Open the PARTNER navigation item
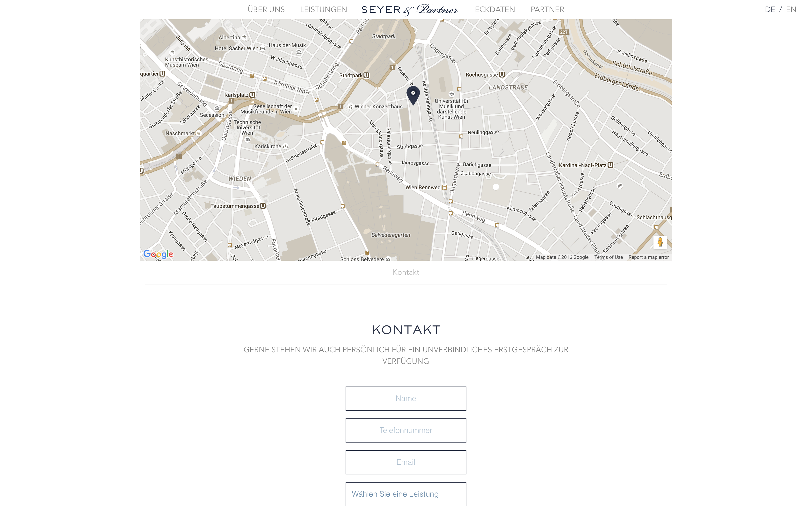 [547, 9]
